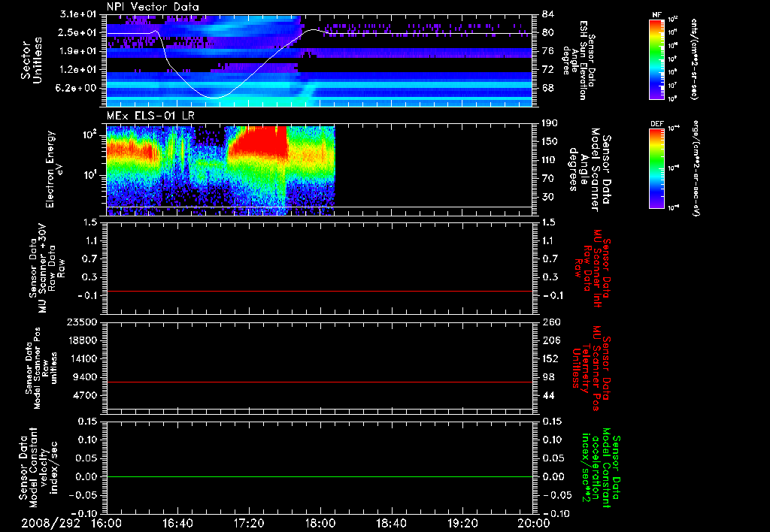Click the '44' telemetry tick label
Image resolution: width=770 pixels, height=532 pixels.
click(x=548, y=395)
